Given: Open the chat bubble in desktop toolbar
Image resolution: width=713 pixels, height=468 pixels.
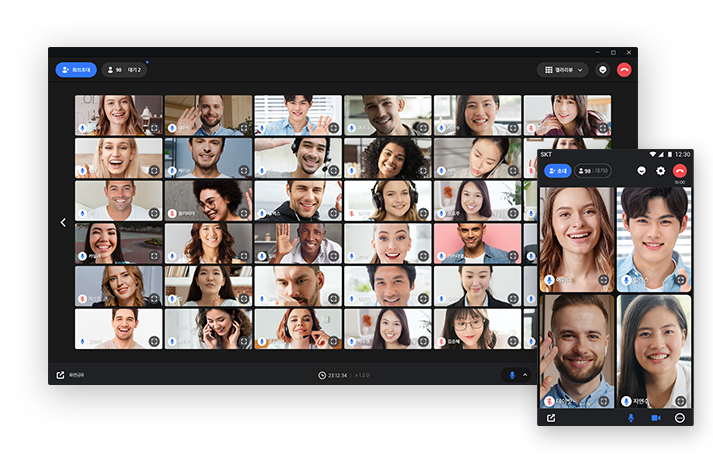Looking at the screenshot, I should click(x=603, y=70).
